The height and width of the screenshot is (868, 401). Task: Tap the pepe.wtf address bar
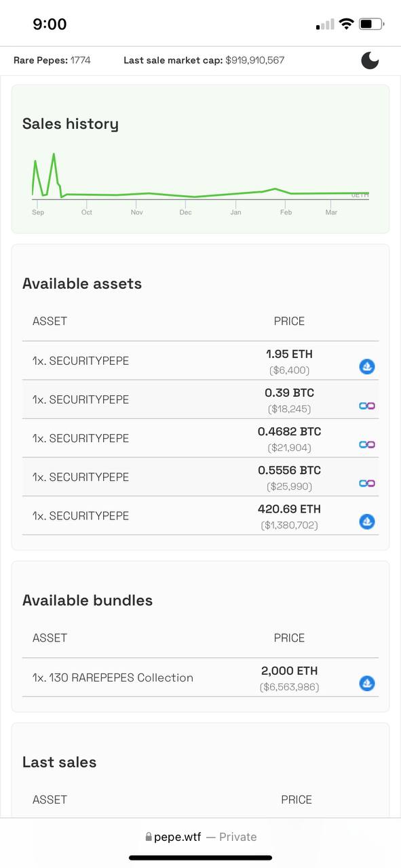(201, 837)
